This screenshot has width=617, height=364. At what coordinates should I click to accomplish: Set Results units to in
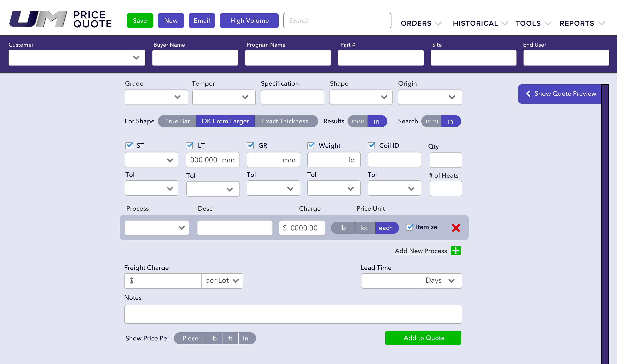(377, 121)
